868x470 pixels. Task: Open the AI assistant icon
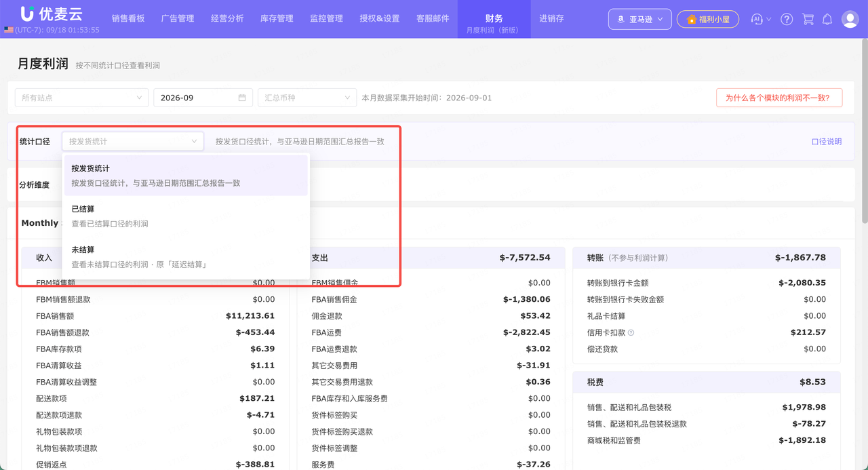(x=757, y=19)
